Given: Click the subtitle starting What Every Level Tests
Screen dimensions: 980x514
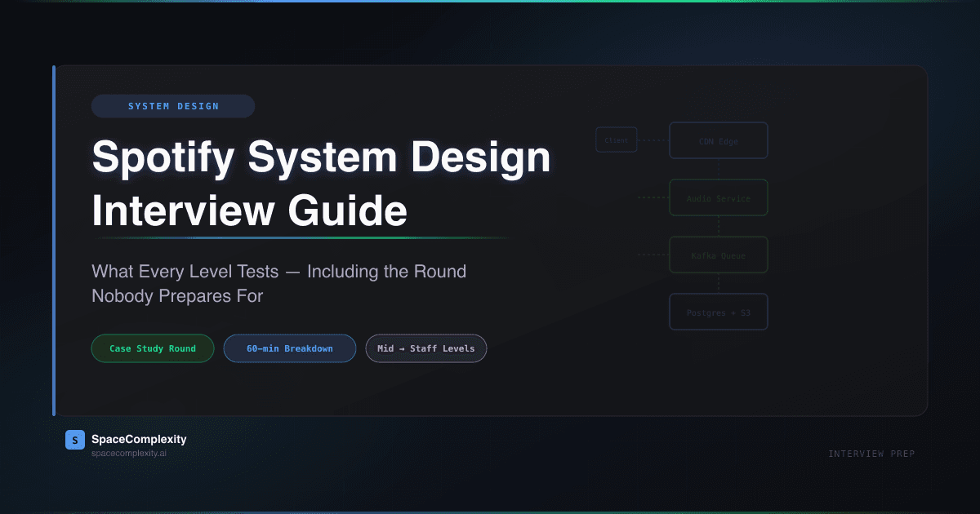Looking at the screenshot, I should [x=278, y=271].
